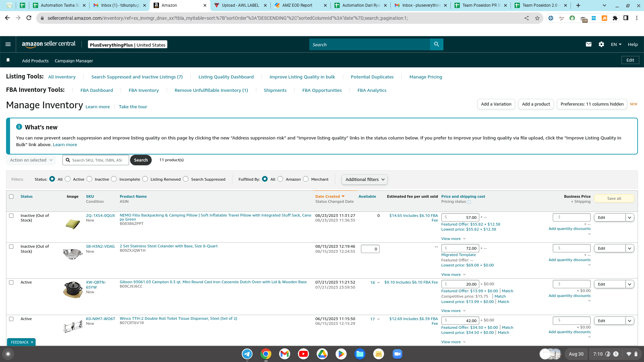
Task: Open the FBA Dashboard tool link
Action: (97, 90)
